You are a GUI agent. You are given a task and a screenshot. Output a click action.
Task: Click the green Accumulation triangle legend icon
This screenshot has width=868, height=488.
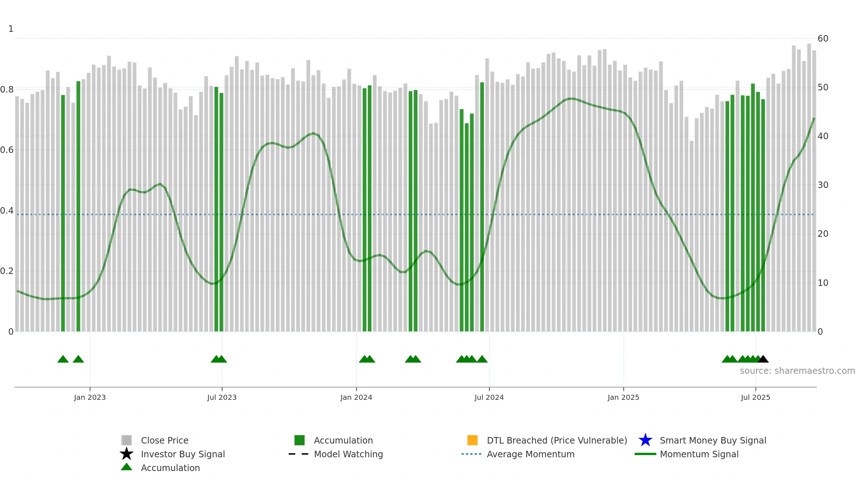coord(127,467)
